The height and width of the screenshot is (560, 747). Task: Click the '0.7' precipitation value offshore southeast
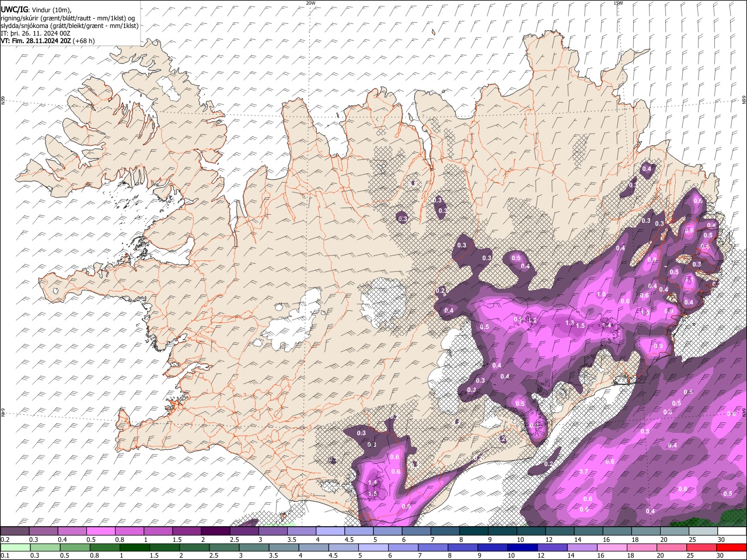coord(583,471)
